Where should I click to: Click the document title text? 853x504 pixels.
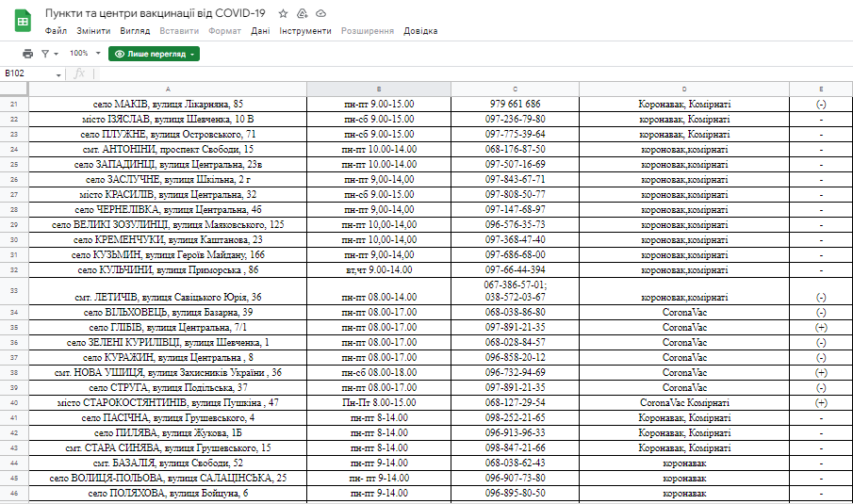(x=156, y=14)
